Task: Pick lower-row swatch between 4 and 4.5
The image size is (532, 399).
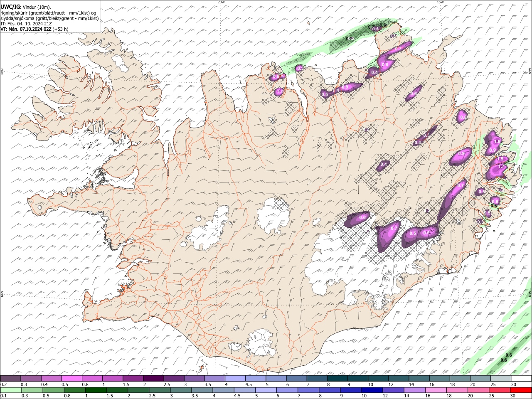Action: [223, 390]
